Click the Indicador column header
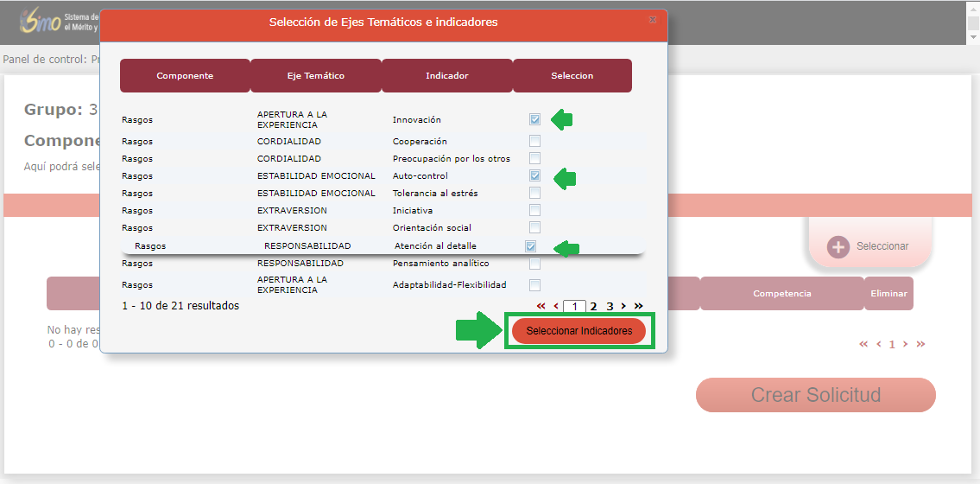Image resolution: width=980 pixels, height=484 pixels. click(x=447, y=76)
